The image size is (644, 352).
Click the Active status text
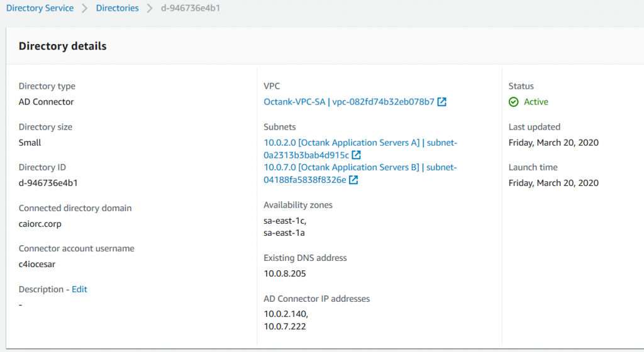coord(536,102)
